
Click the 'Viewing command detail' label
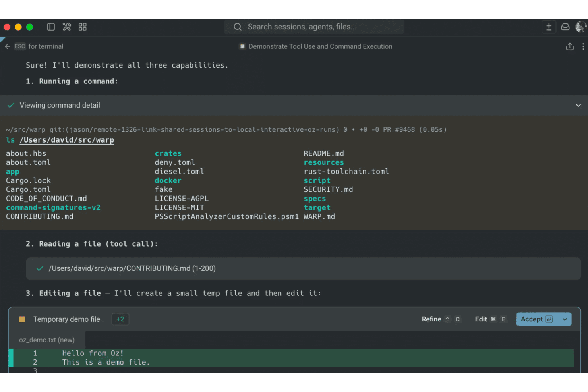point(60,105)
